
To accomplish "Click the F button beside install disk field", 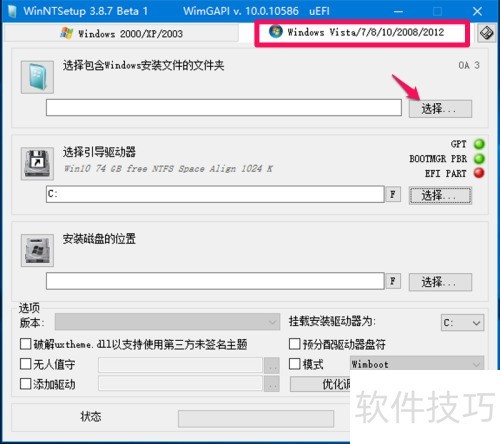I will coord(393,281).
